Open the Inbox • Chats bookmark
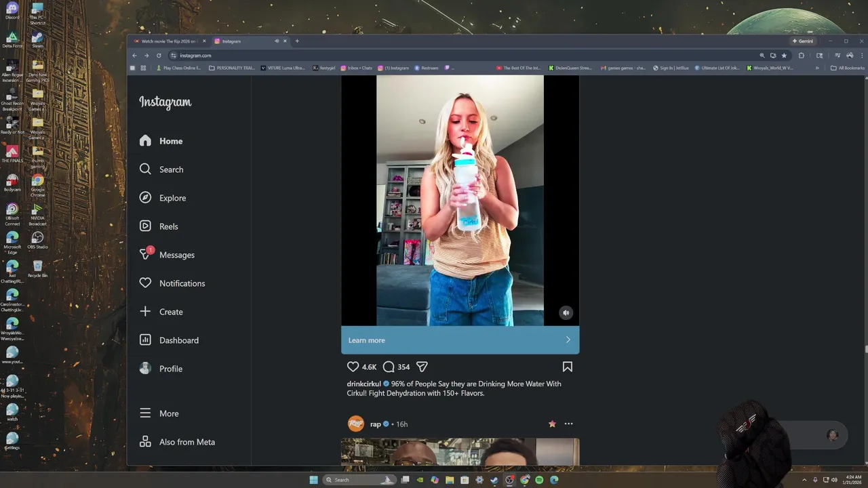 coord(357,68)
